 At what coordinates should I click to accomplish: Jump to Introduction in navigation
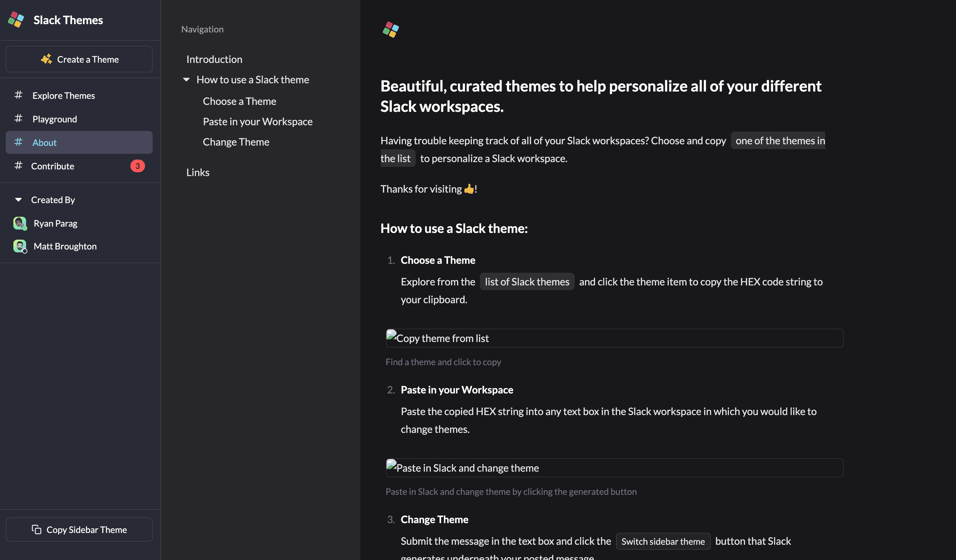pos(214,59)
